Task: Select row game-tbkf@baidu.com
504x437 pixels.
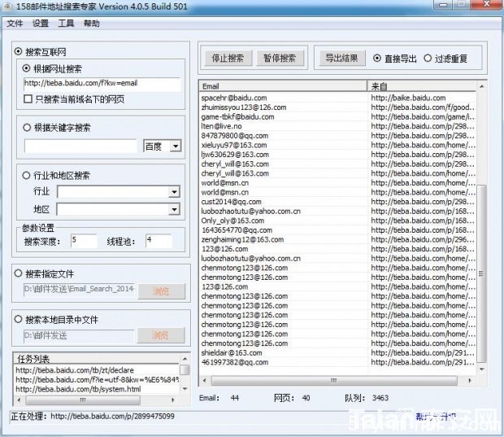Action: pyautogui.click(x=337, y=117)
